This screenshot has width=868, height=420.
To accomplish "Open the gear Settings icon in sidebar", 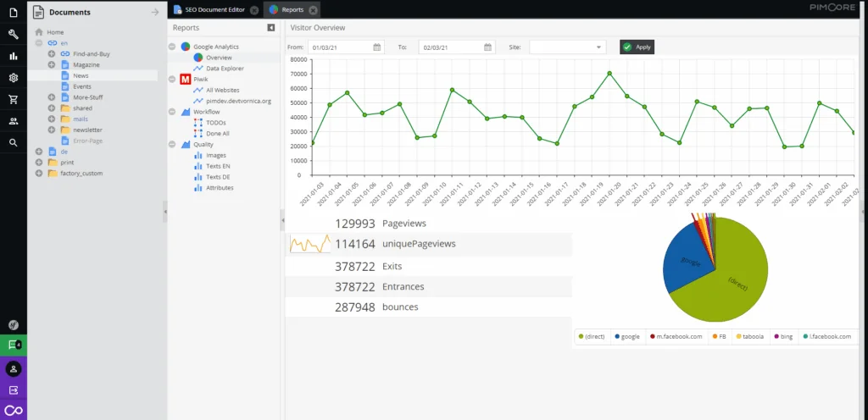I will (x=14, y=78).
